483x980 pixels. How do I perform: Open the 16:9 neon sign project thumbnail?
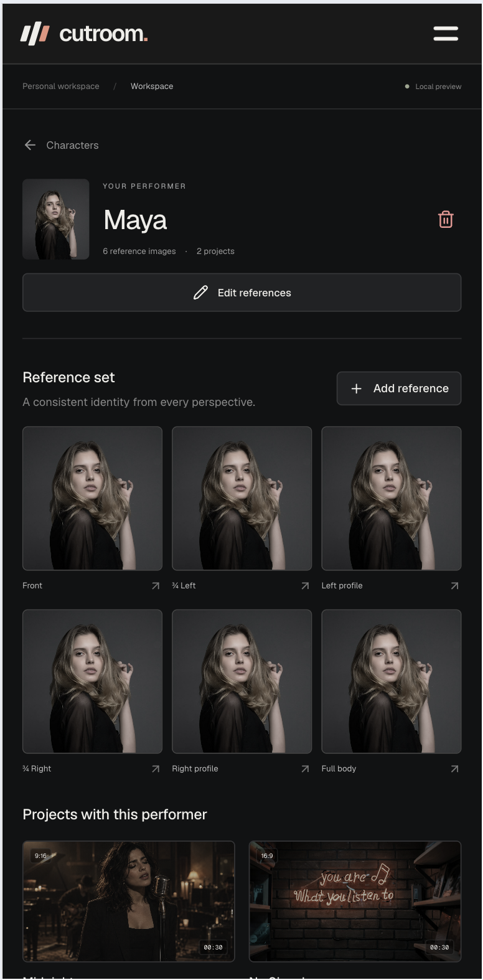tap(355, 901)
